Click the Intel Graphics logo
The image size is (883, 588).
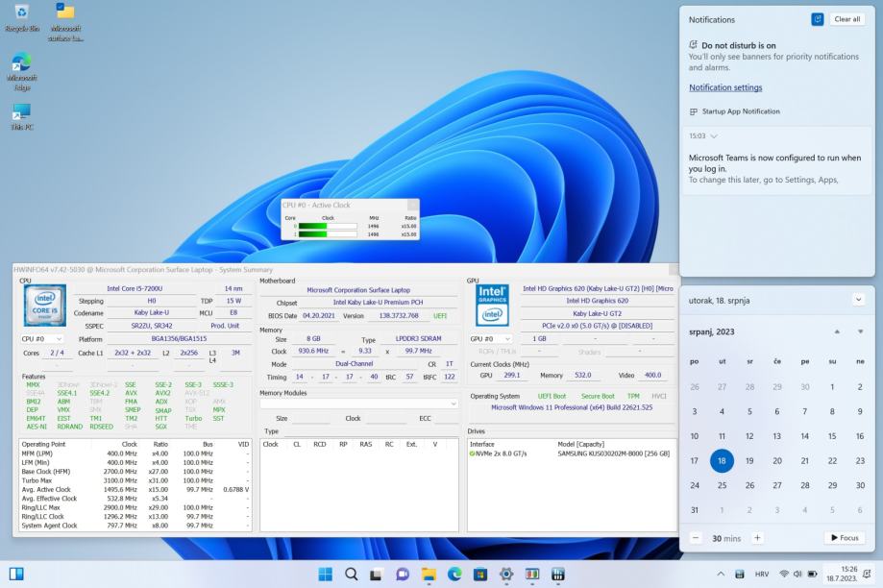(492, 305)
